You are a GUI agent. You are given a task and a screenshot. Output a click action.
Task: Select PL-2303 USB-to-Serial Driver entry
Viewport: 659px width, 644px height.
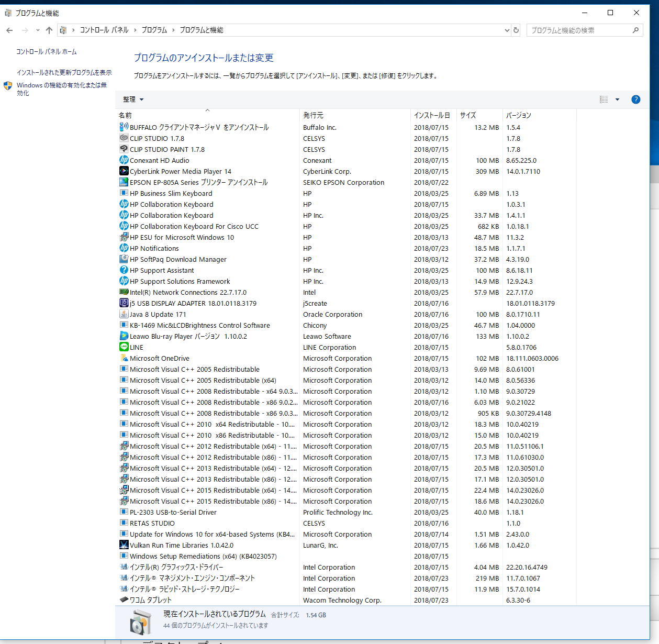point(173,513)
